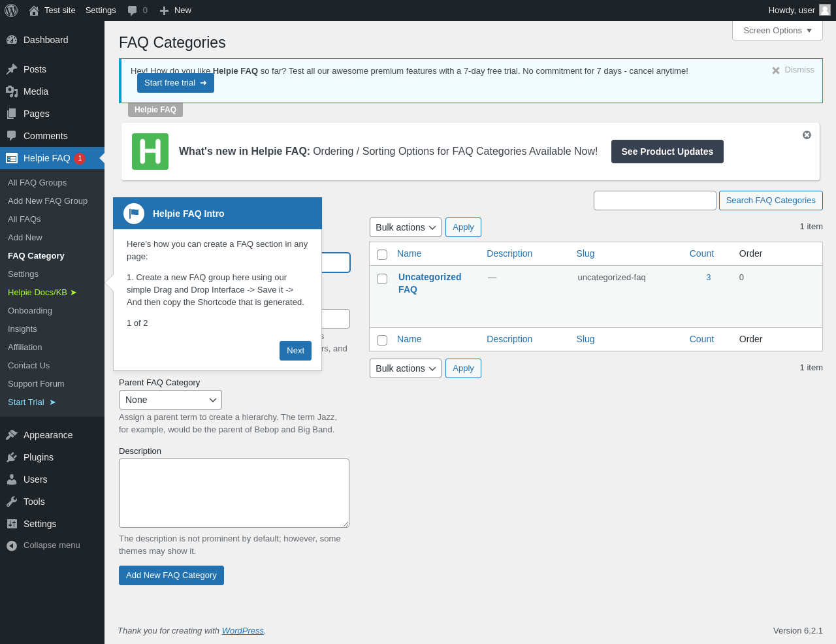Sort table by Description in header
Screen dimensions: 836x644
[x=509, y=253]
